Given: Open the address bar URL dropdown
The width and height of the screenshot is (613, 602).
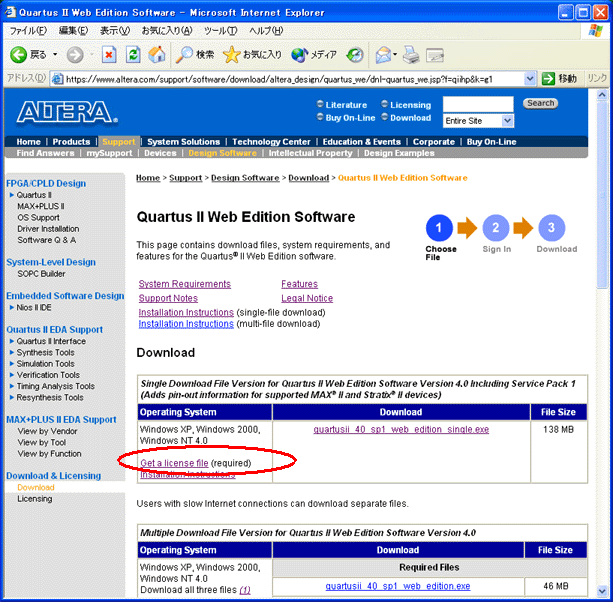Looking at the screenshot, I should pos(531,78).
